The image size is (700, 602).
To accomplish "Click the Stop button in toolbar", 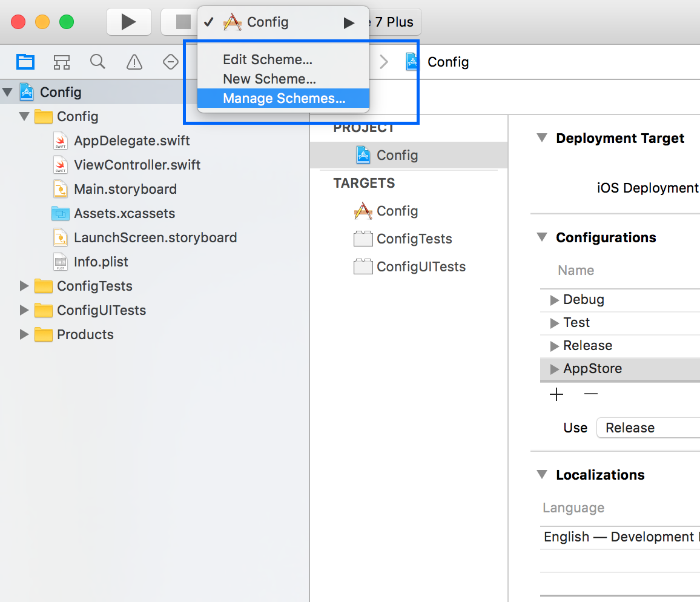I will pos(182,22).
